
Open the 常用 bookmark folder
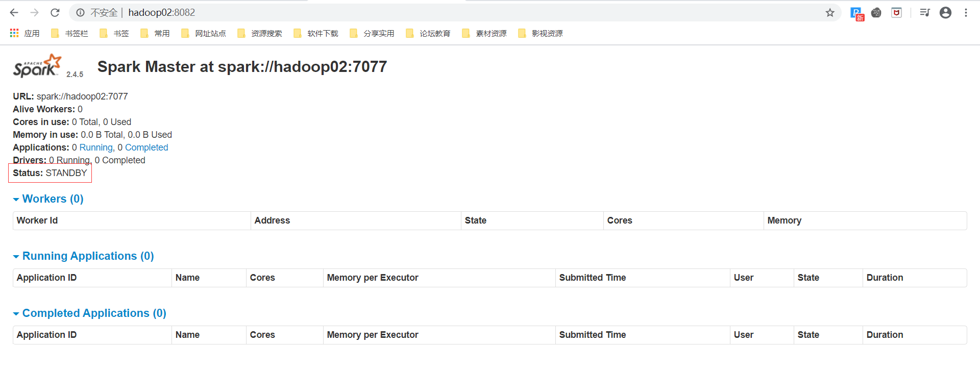tap(155, 33)
